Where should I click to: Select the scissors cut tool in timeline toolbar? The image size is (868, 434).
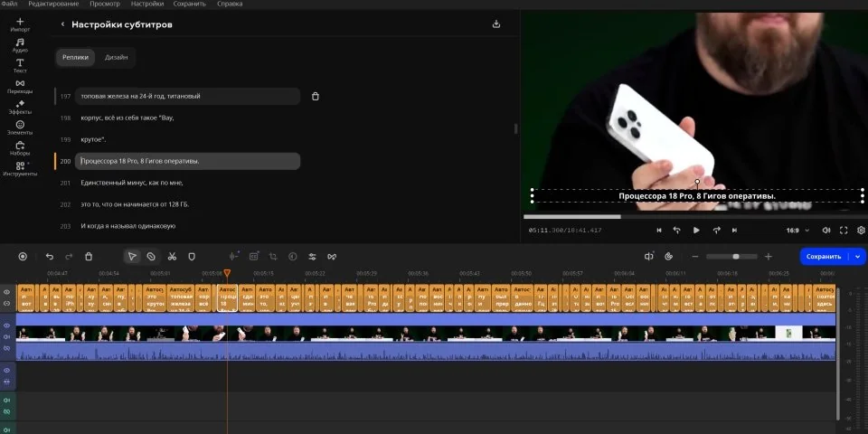[x=172, y=257]
